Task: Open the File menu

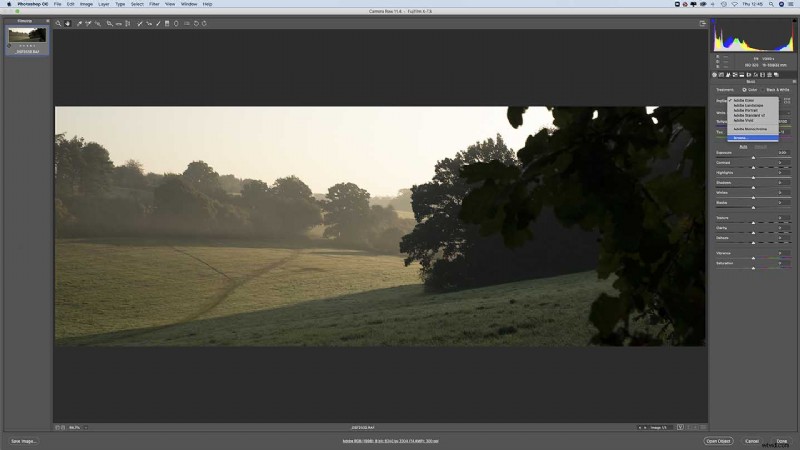Action: pos(58,4)
